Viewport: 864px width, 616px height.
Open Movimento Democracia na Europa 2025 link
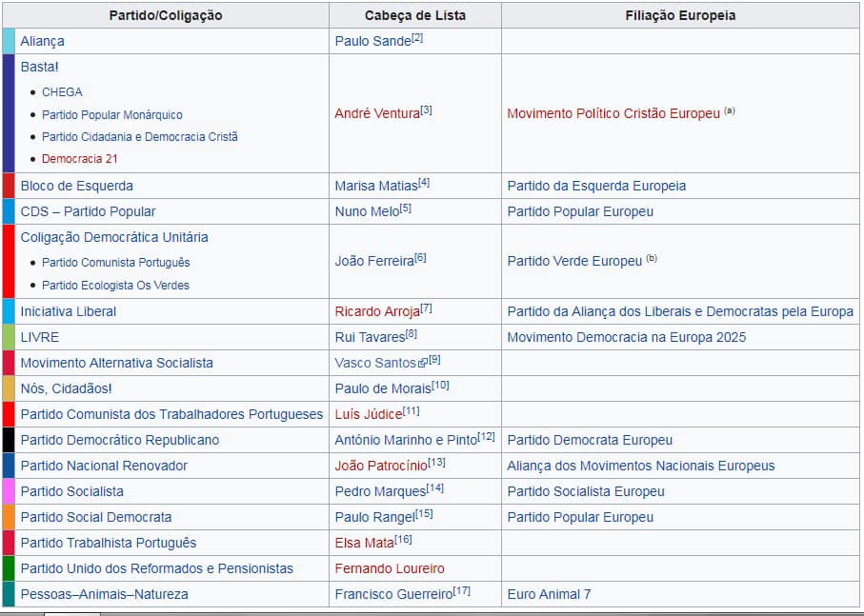(x=626, y=337)
